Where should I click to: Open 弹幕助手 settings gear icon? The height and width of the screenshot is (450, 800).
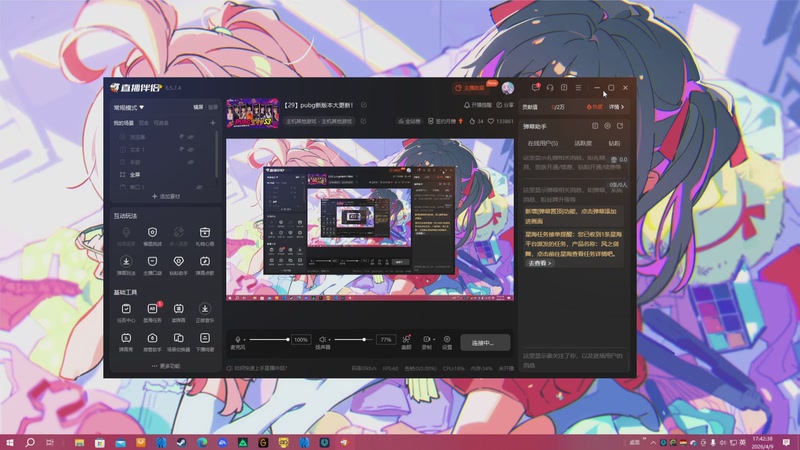(607, 126)
